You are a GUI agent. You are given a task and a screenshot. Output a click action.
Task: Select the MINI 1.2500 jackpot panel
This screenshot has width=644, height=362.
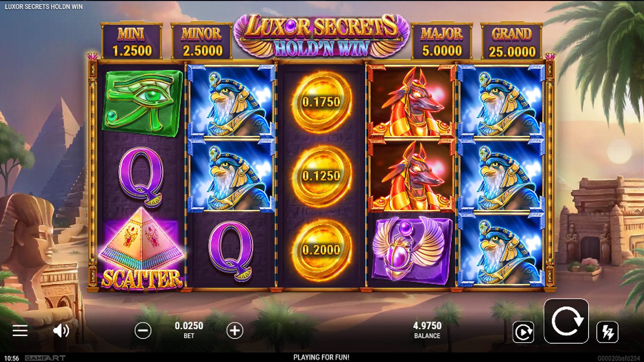132,42
